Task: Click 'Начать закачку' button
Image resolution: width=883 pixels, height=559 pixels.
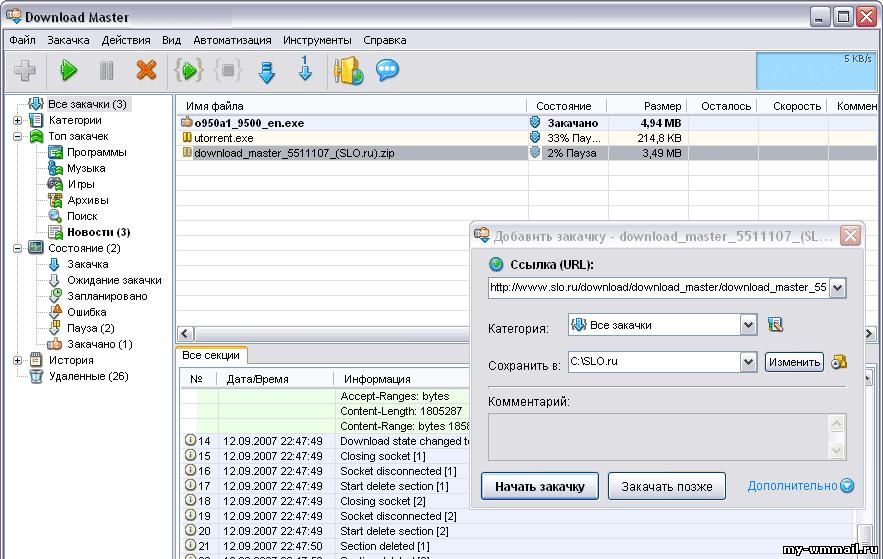Action: click(539, 486)
